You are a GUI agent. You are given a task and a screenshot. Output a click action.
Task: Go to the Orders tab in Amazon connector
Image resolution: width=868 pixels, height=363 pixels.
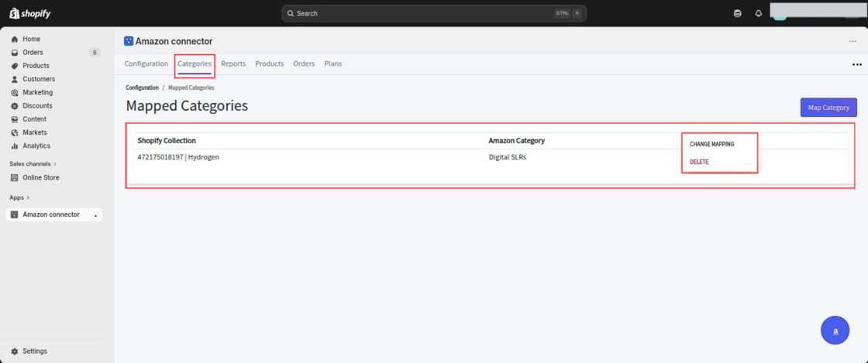(304, 63)
